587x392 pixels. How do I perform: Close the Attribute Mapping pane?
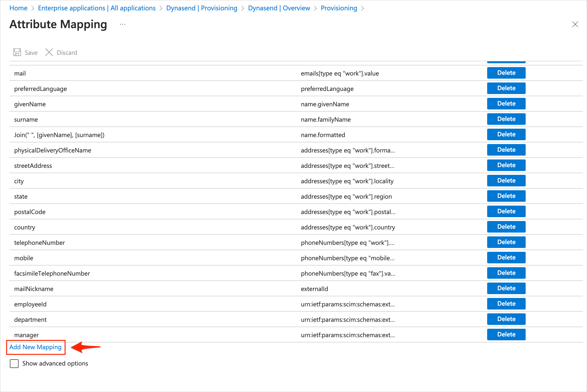click(x=575, y=24)
